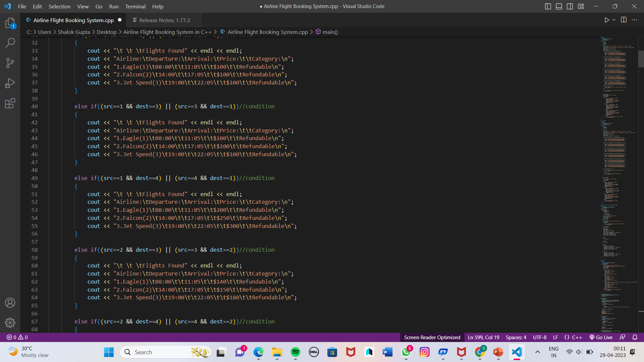
Task: Open the Run and Debug view
Action: 10,83
